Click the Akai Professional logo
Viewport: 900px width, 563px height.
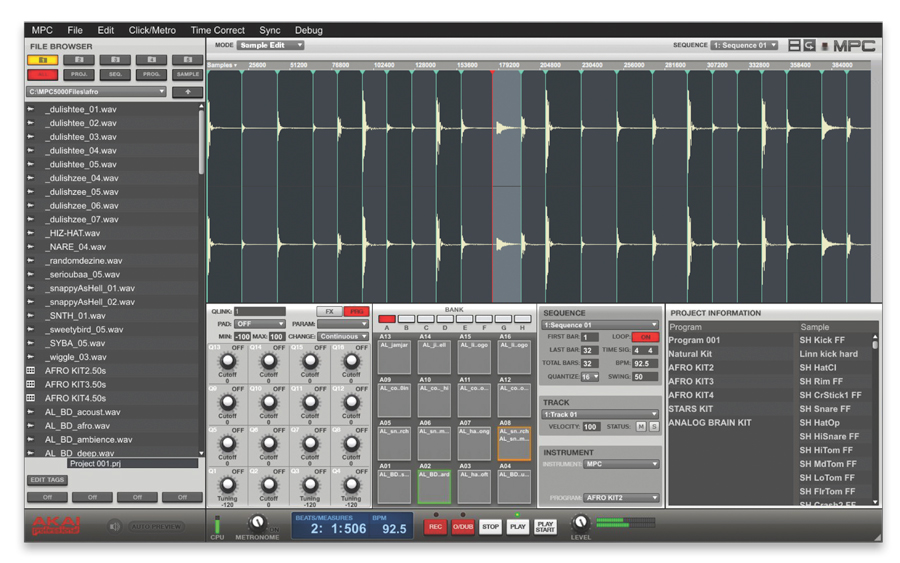tap(56, 526)
